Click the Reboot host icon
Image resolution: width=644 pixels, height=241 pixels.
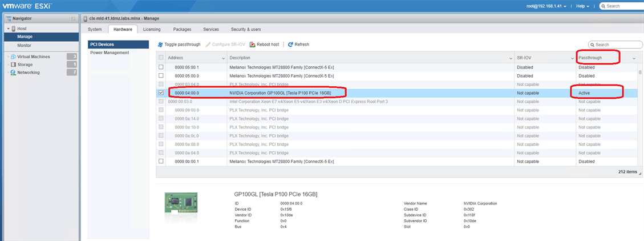pyautogui.click(x=253, y=45)
